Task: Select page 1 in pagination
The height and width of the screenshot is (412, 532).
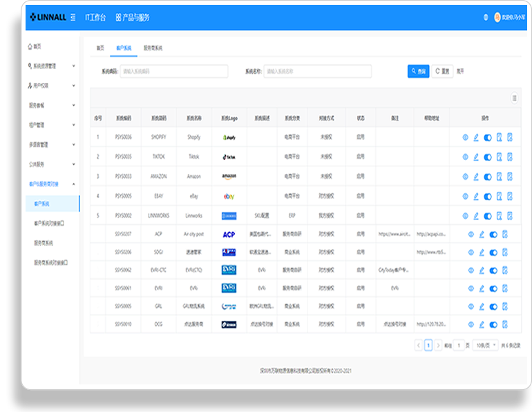Action: click(428, 345)
